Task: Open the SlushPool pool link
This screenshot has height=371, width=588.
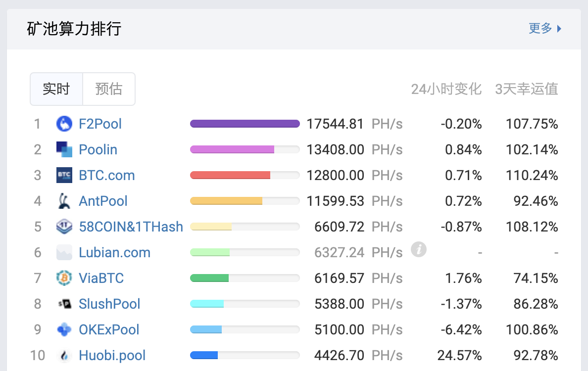Action: point(109,304)
